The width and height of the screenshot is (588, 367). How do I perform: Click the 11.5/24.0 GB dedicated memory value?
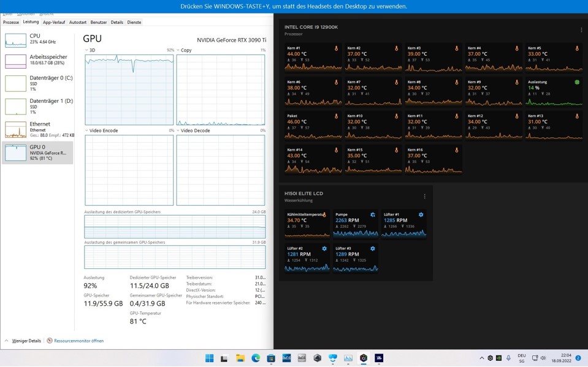coord(149,286)
